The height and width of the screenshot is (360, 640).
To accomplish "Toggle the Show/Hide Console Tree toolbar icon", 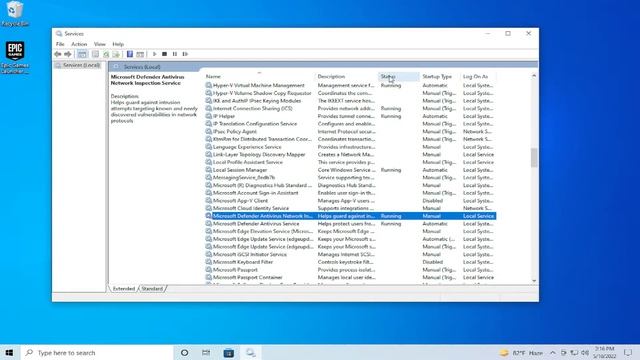I will tap(82, 54).
